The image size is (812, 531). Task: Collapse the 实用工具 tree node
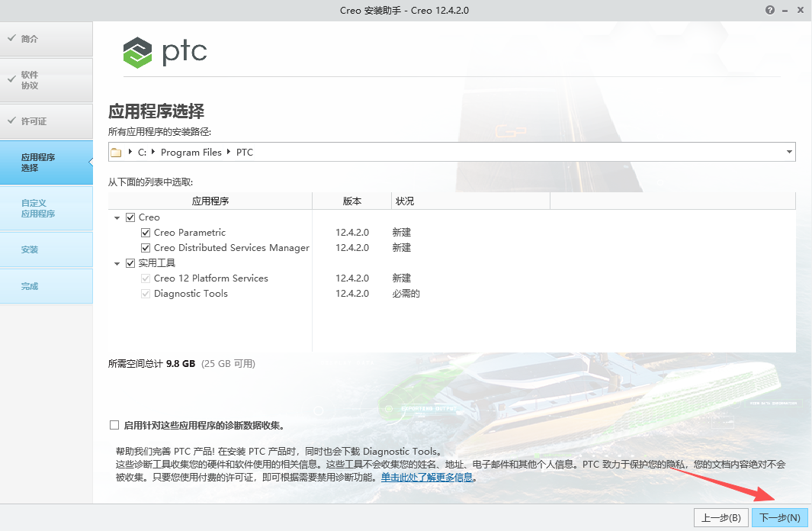coord(118,262)
